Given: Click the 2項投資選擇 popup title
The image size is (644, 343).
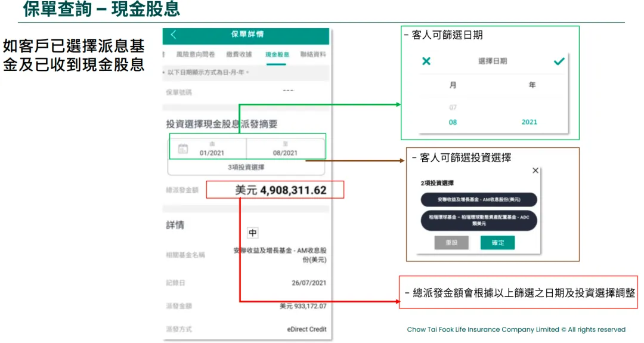Looking at the screenshot, I should [437, 183].
